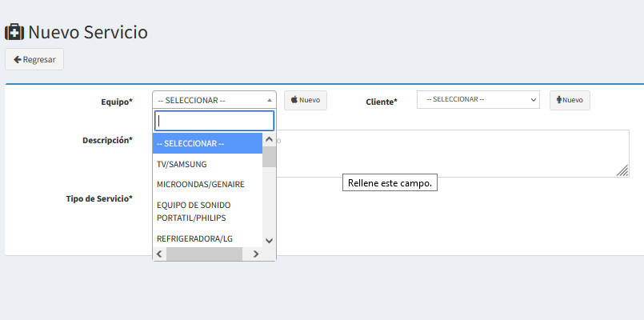
Task: Select the REFRIGERADORA/LG option
Action: click(x=194, y=238)
